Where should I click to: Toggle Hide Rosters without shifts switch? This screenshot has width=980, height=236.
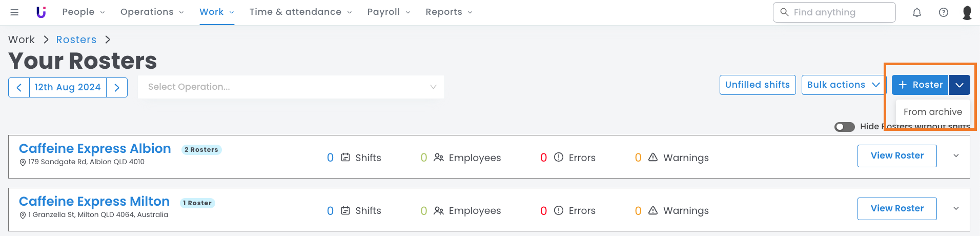tap(844, 127)
